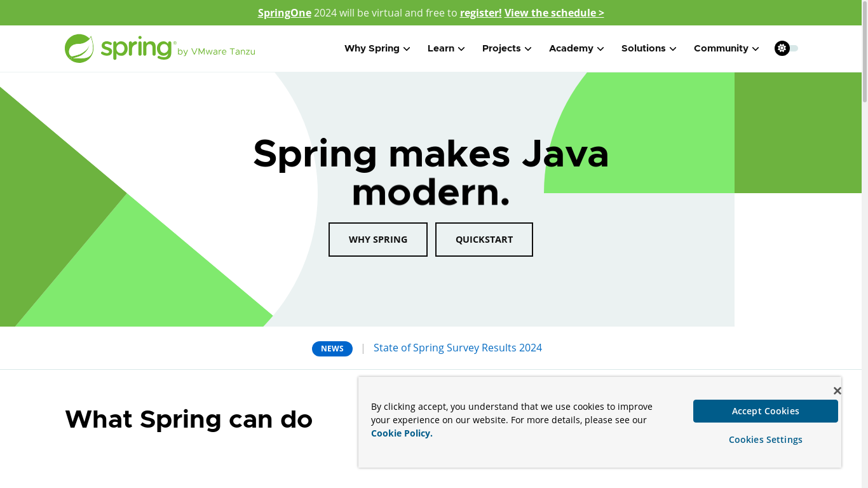Open the Cookie Policy link
The image size is (868, 488).
[402, 433]
